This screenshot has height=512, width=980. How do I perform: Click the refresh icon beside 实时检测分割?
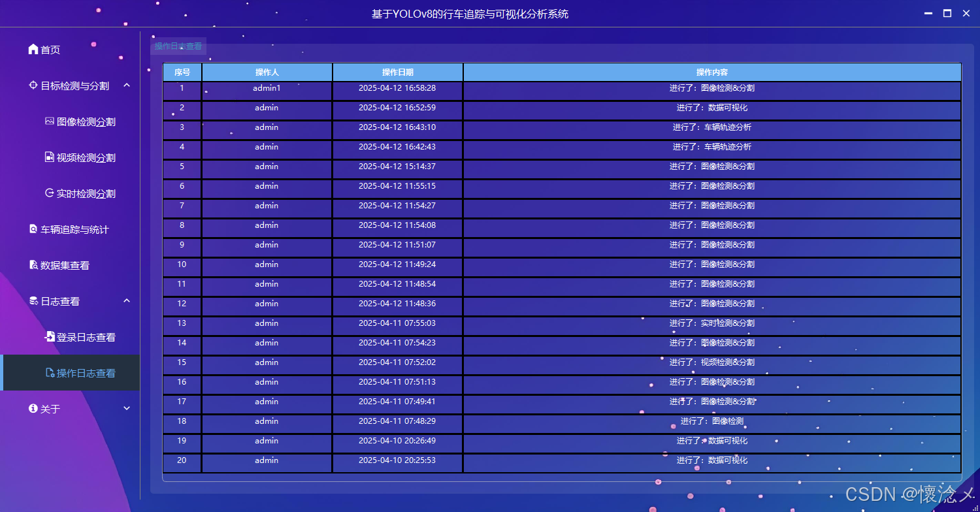click(x=50, y=193)
